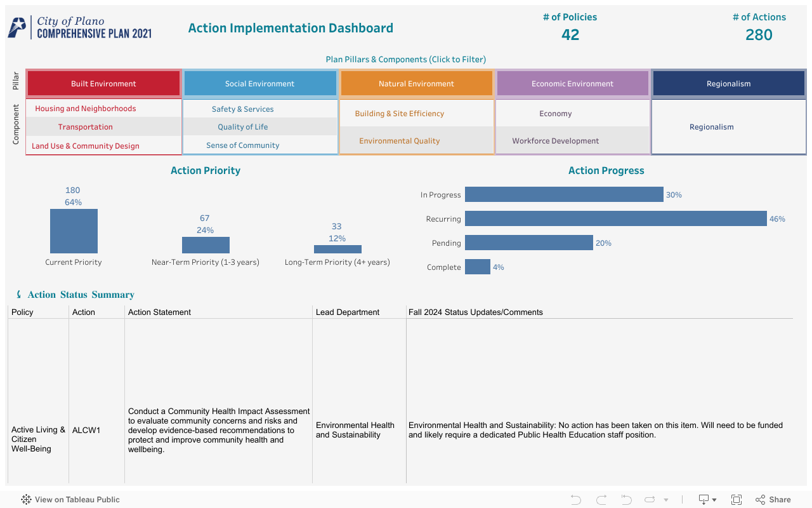Select the Economic Environment pillar tile
Image resolution: width=812 pixels, height=508 pixels.
point(572,83)
